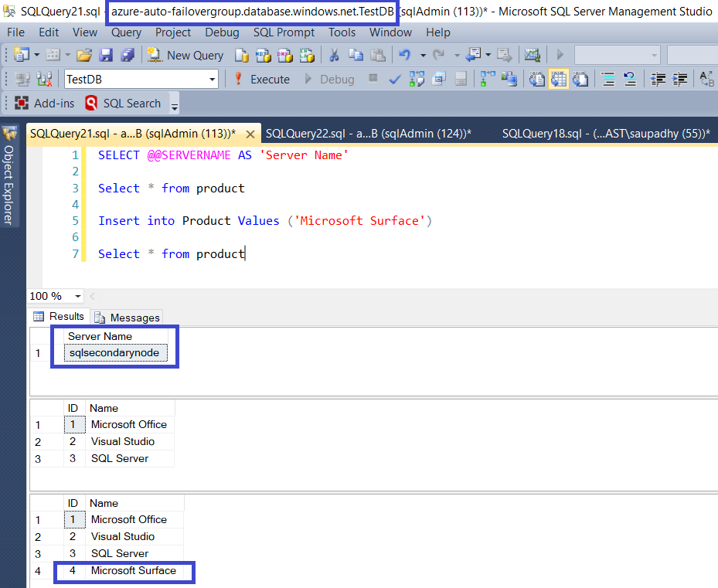The width and height of the screenshot is (718, 588).
Task: Click the SELECT @@SERVERNAME code line
Action: click(x=223, y=155)
